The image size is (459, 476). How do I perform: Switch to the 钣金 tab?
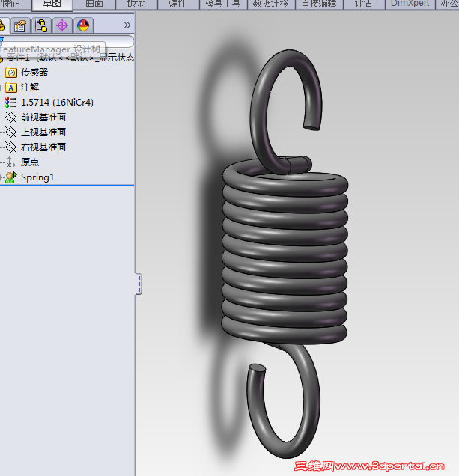tap(136, 4)
